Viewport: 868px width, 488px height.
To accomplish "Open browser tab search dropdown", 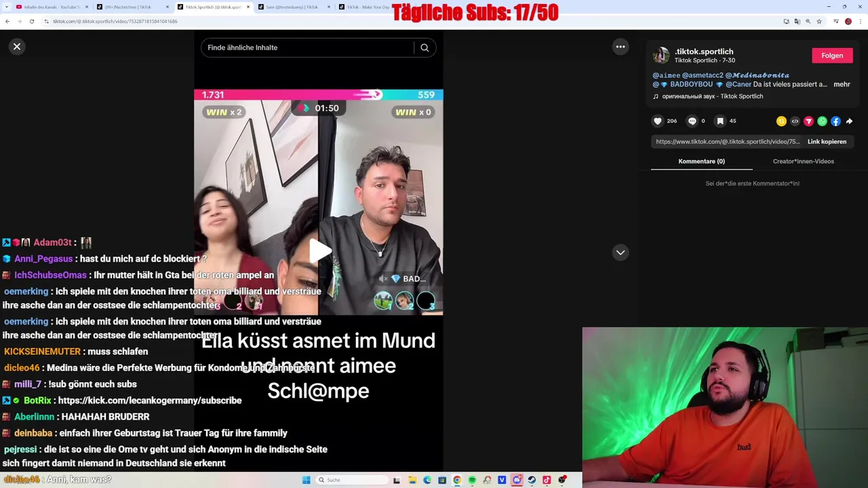I will [6, 7].
